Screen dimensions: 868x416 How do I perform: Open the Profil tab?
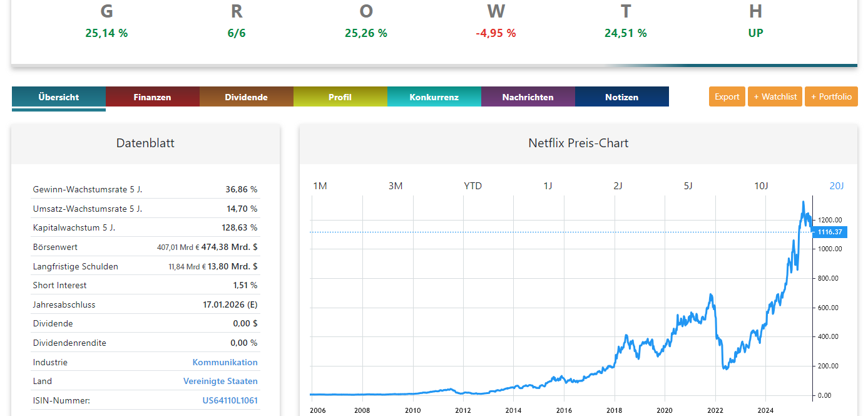click(340, 97)
